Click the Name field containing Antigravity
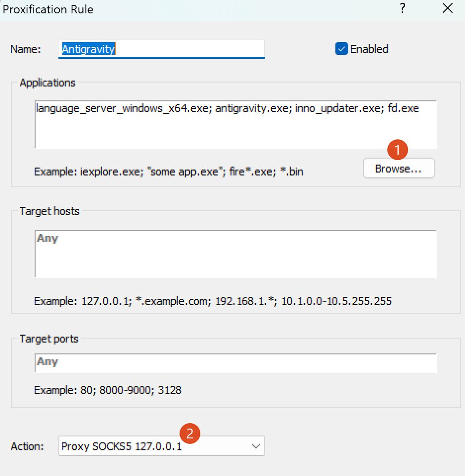The width and height of the screenshot is (465, 476). pos(161,49)
